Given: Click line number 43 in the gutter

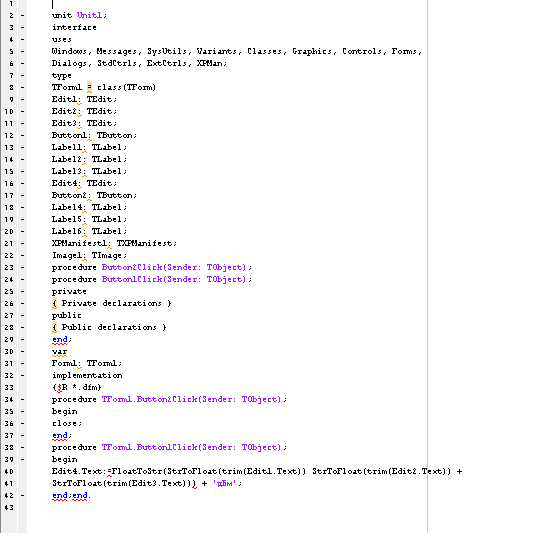Looking at the screenshot, I should tap(9, 508).
